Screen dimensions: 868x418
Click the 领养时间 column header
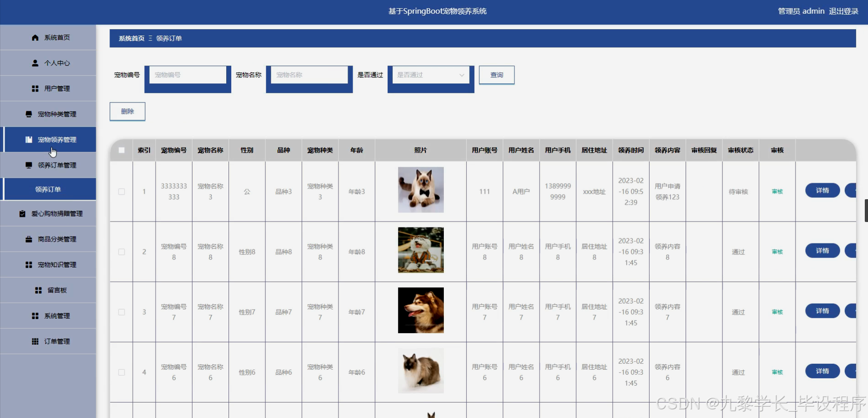tap(631, 150)
